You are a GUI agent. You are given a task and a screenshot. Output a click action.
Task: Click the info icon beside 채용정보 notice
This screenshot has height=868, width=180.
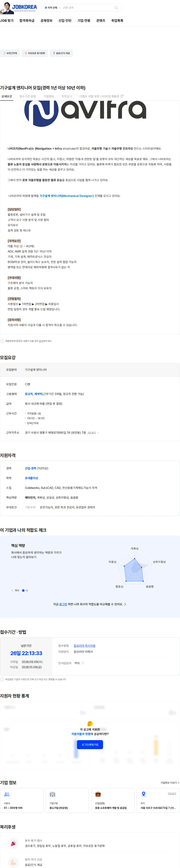click(2, 341)
